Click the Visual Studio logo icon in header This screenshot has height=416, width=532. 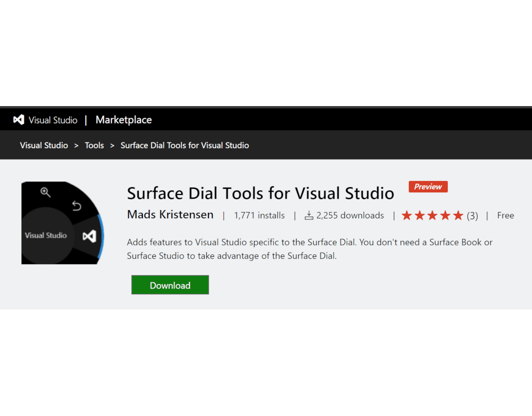[x=19, y=120]
